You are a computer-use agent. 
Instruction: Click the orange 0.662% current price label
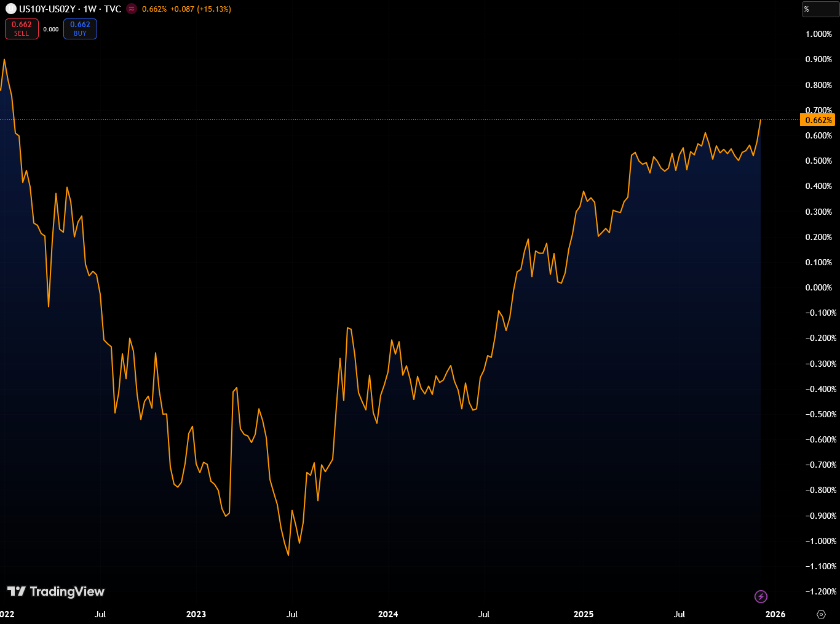coord(818,120)
